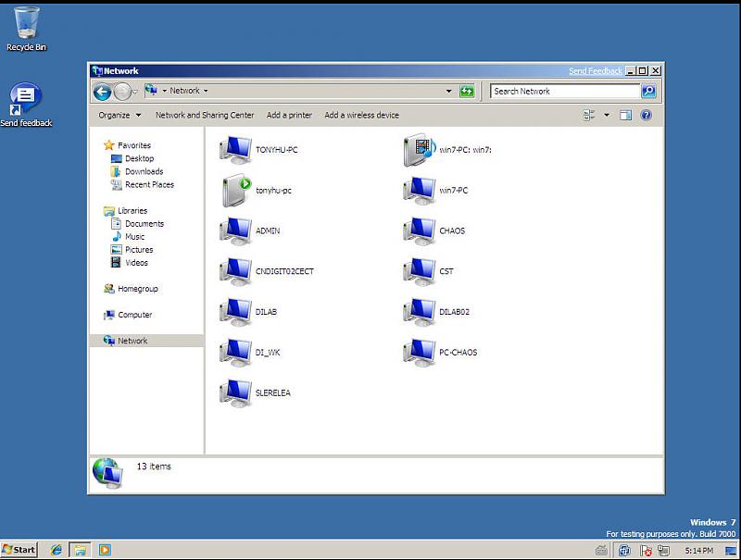This screenshot has height=560, width=741.
Task: Toggle the preview pane button
Action: (x=625, y=116)
